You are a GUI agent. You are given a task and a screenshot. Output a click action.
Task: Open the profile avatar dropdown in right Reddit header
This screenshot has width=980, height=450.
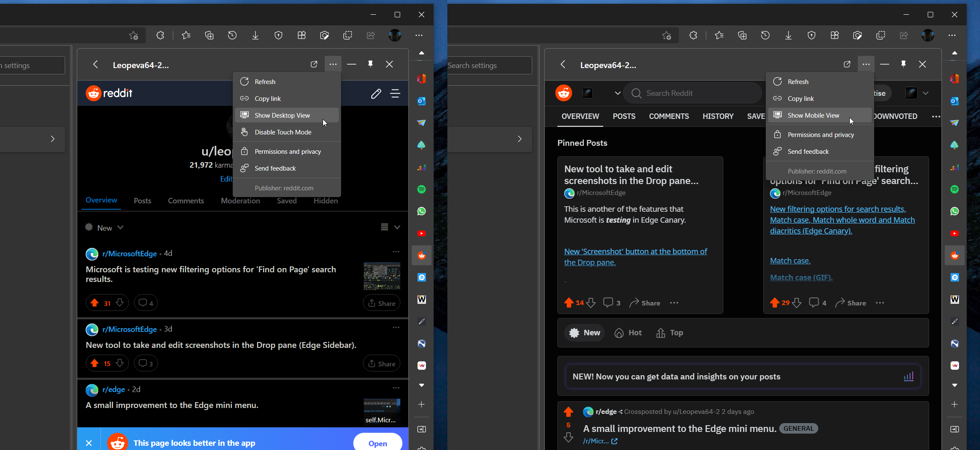917,93
